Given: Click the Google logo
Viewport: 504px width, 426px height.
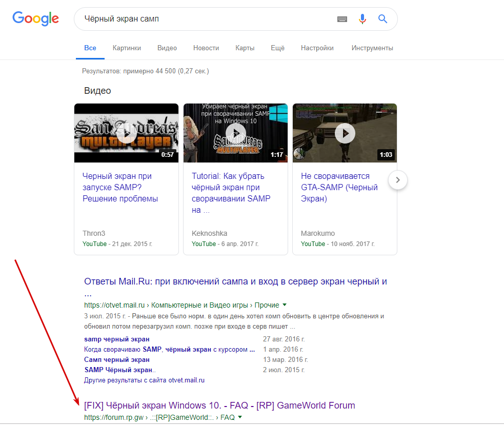Looking at the screenshot, I should 36,18.
